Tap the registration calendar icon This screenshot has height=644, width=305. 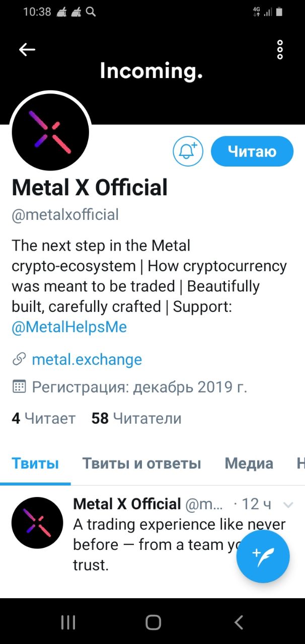[x=19, y=387]
